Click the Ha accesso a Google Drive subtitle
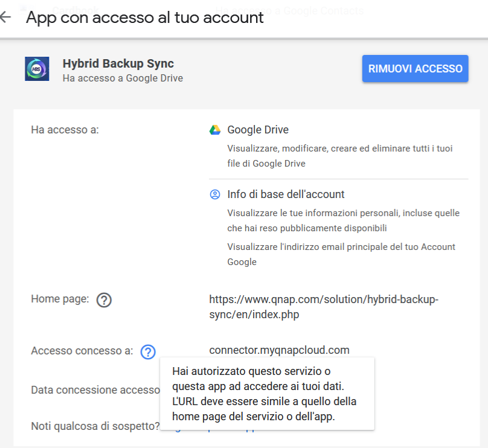 (x=123, y=78)
